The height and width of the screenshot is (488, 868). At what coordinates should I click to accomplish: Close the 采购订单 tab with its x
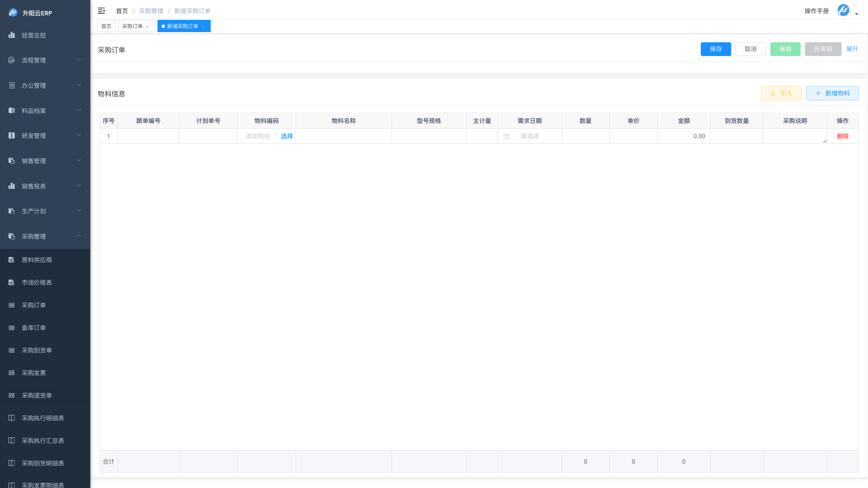pyautogui.click(x=147, y=27)
